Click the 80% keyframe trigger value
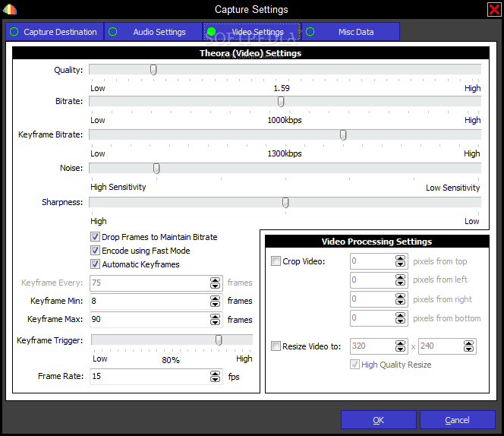Screen dimensions: 504x436 point(171,360)
